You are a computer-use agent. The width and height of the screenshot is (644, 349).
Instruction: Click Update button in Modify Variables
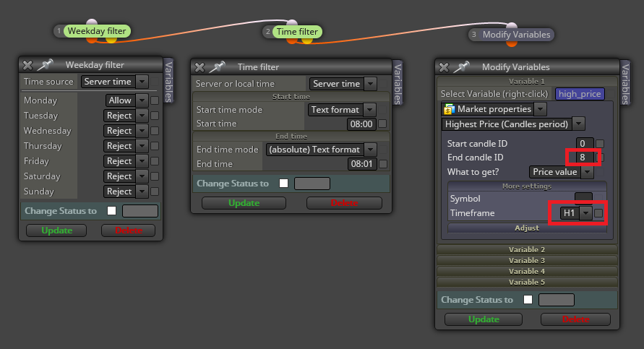pos(484,319)
